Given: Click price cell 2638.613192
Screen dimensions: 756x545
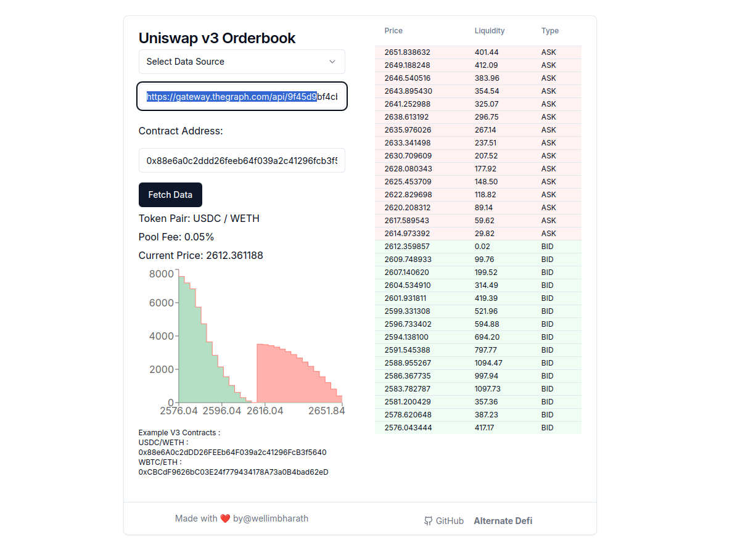Looking at the screenshot, I should 406,117.
